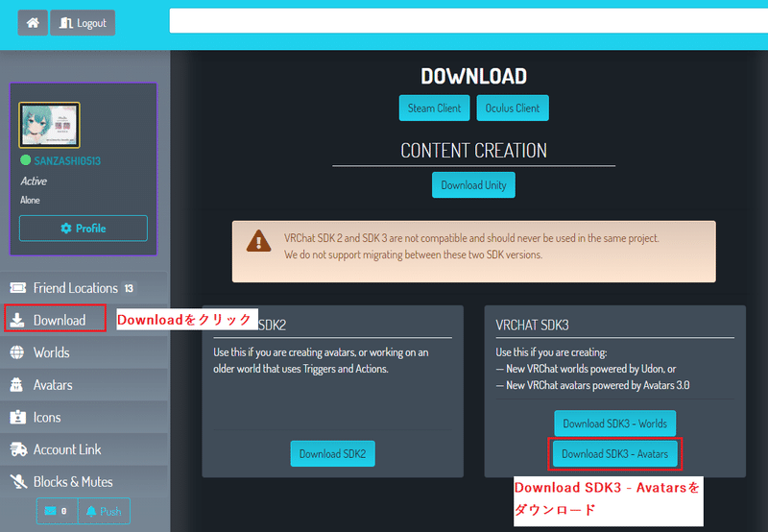Click the Active status text
768x532 pixels.
[34, 181]
